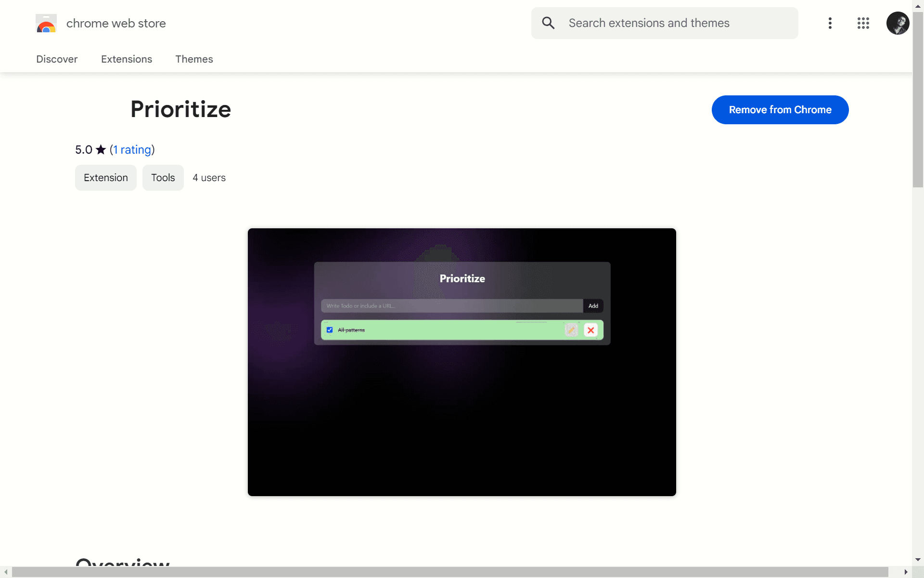Viewport: 924px width, 578px height.
Task: Click the Chrome Web Store logo icon
Action: [46, 23]
